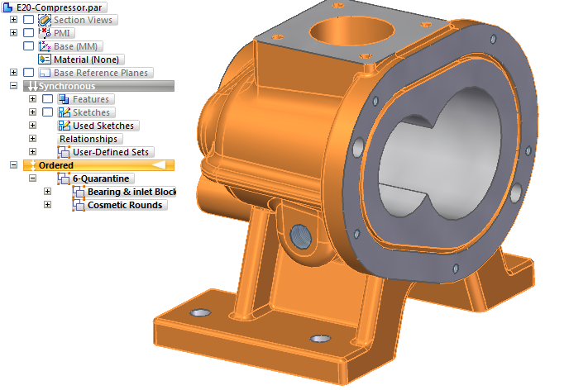Viewport: 588px width, 390px height.
Task: Click the Used Sketches node icon
Action: 64,126
